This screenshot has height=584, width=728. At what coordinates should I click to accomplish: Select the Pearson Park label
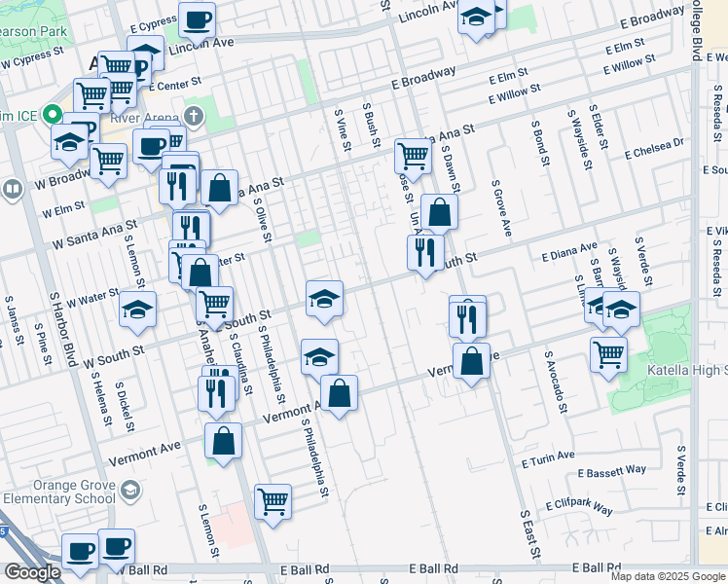point(33,31)
